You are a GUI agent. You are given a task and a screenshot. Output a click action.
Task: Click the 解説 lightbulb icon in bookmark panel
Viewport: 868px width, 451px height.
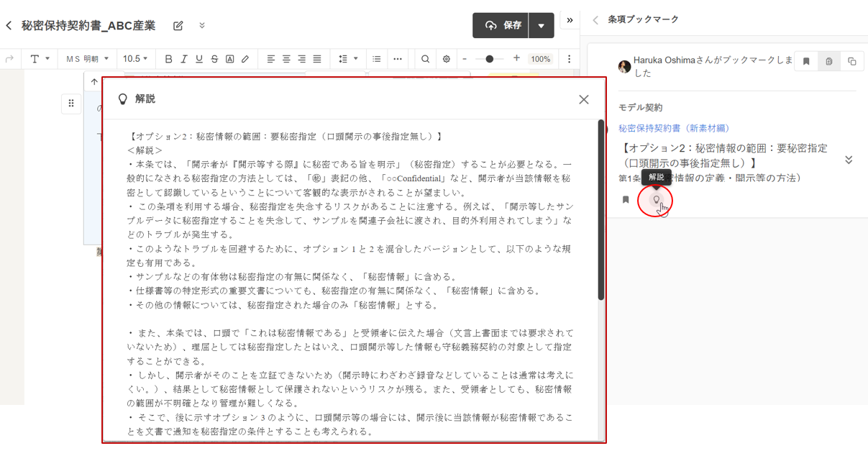pos(656,200)
